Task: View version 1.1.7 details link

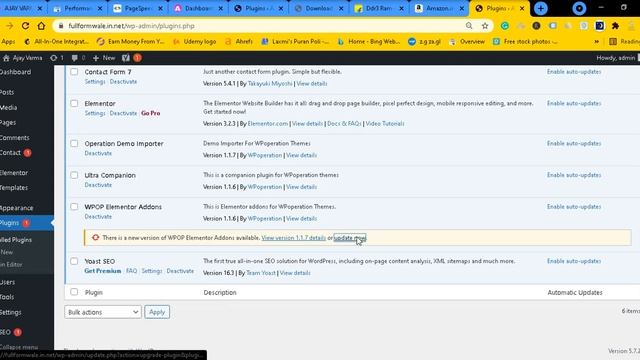Action: (293, 238)
